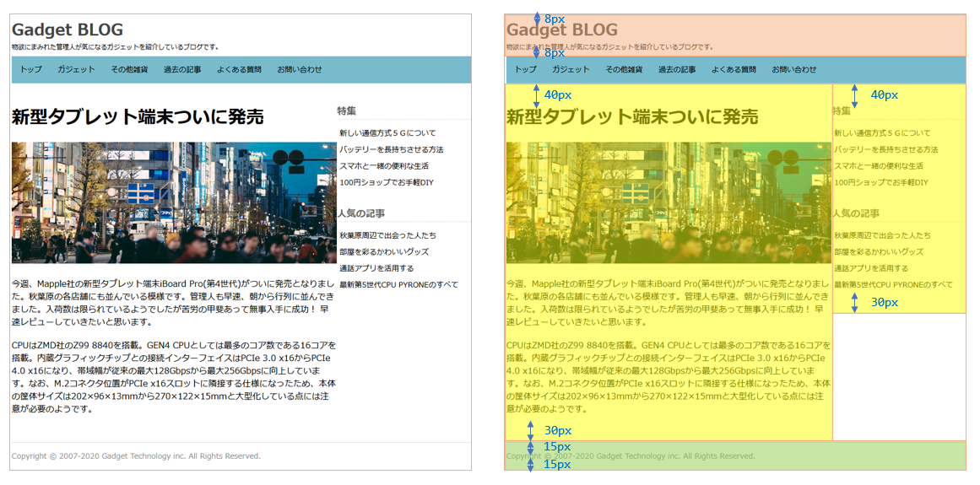Open トップ in the plain page's navigation bar
This screenshot has height=485, width=980.
coord(31,70)
